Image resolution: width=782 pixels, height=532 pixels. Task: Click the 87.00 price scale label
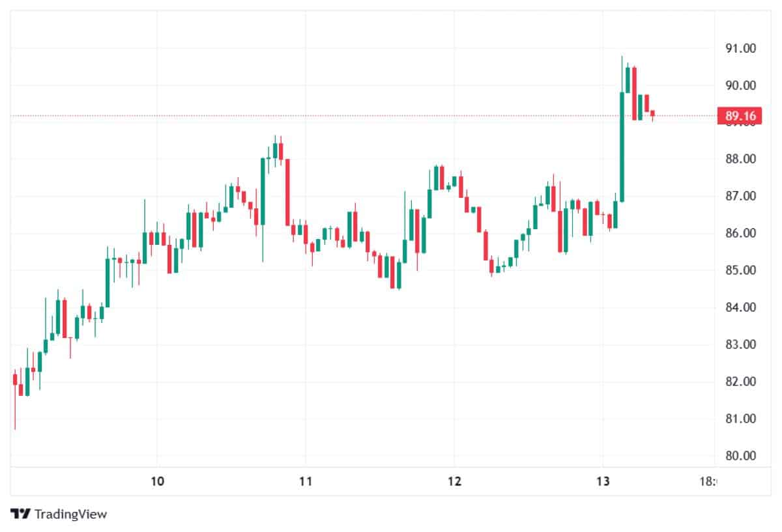click(x=741, y=196)
